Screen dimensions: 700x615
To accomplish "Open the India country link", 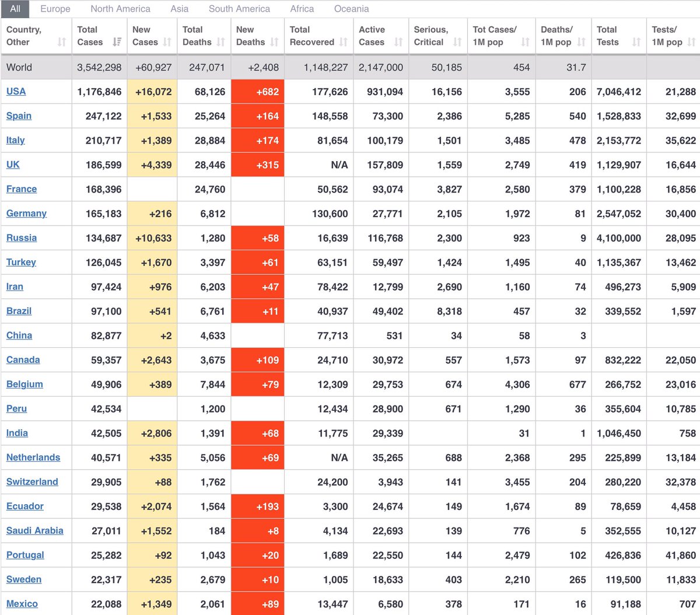I will click(17, 434).
